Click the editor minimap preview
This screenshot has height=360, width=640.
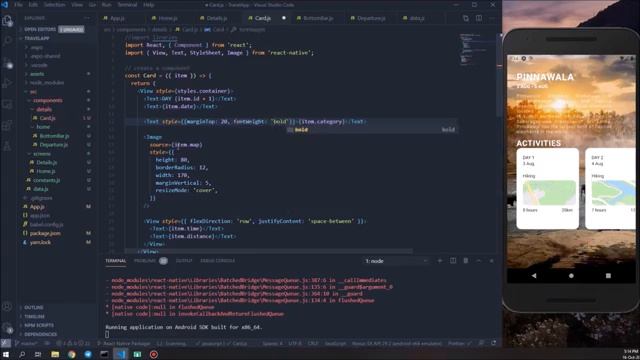click(476, 49)
